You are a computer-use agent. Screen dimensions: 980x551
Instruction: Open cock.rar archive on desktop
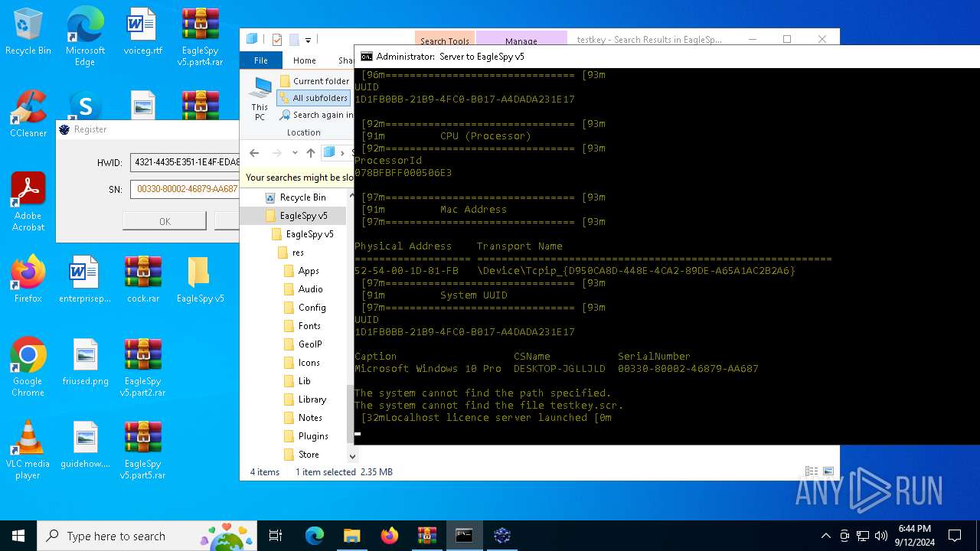[142, 279]
